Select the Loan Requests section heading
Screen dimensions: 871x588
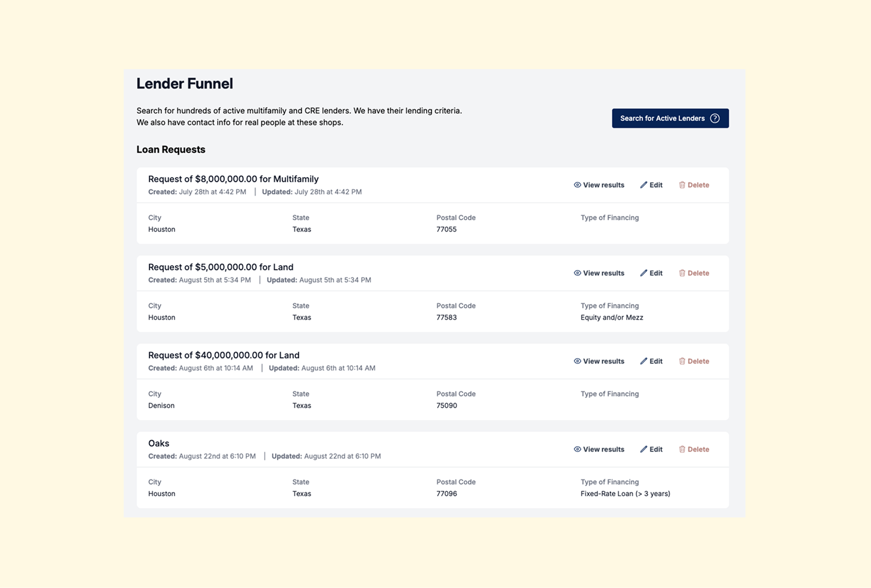pyautogui.click(x=171, y=150)
